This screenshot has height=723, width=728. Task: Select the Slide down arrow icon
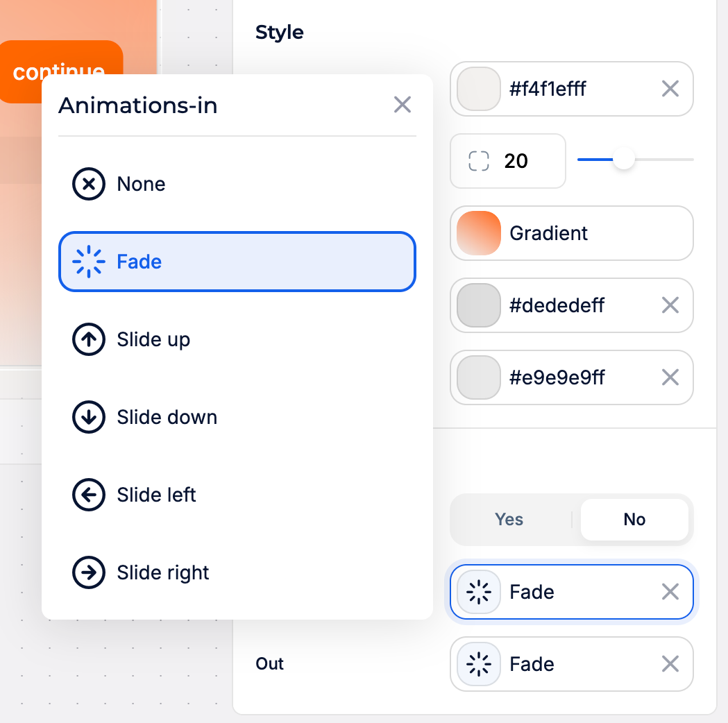[x=88, y=417]
